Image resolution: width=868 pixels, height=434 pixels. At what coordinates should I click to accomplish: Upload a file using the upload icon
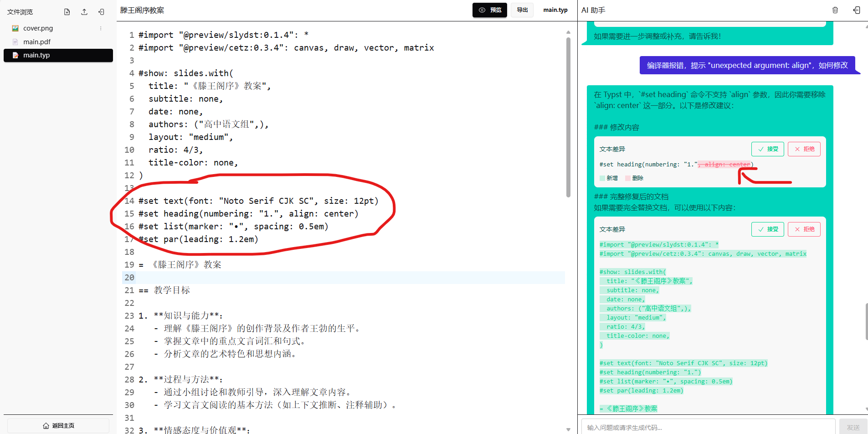84,11
